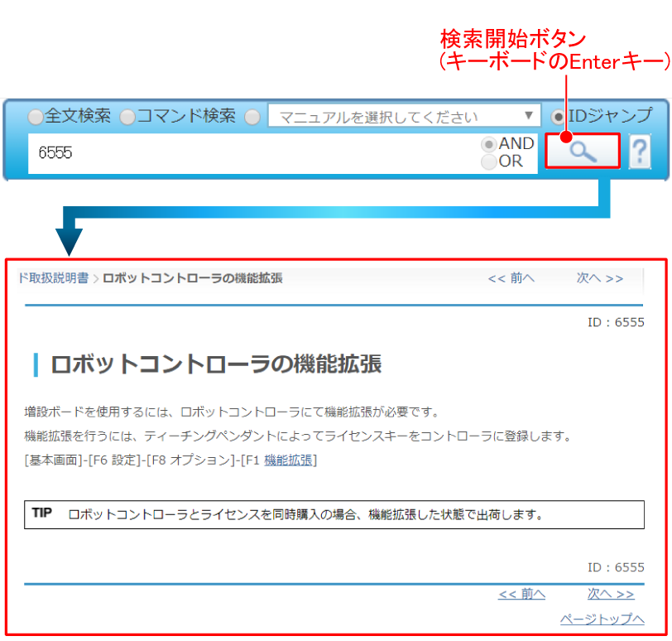
Task: Select the 全文検索 radio button
Action: point(36,117)
